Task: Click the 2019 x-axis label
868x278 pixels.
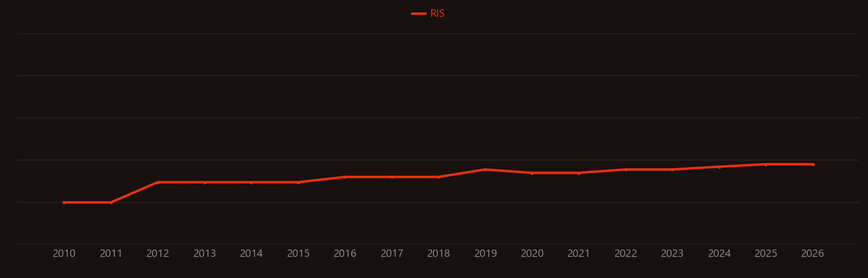Action: [x=485, y=254]
